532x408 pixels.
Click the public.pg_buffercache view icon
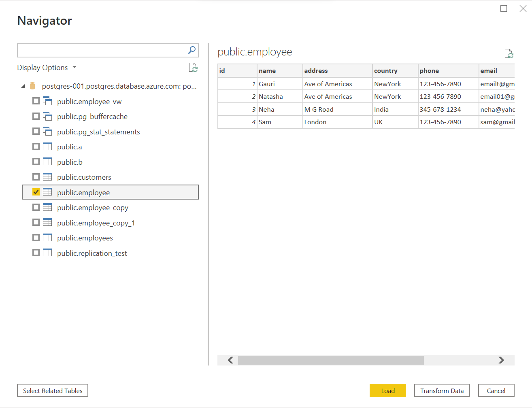(47, 116)
